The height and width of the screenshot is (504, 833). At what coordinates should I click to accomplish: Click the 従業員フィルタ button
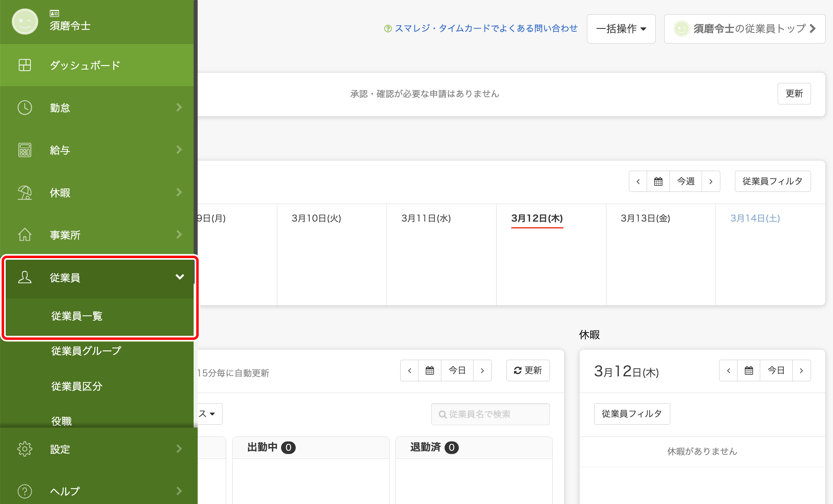pos(772,181)
